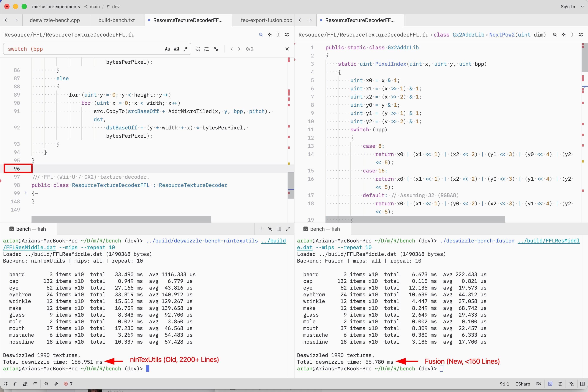The width and height of the screenshot is (588, 392).
Task: Click the left editor horizontal scrollbar
Action: click(x=121, y=219)
